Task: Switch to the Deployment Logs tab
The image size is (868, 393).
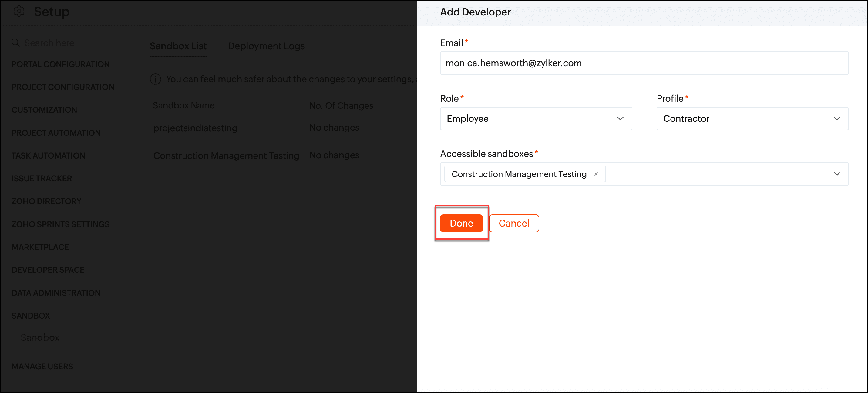Action: 266,46
